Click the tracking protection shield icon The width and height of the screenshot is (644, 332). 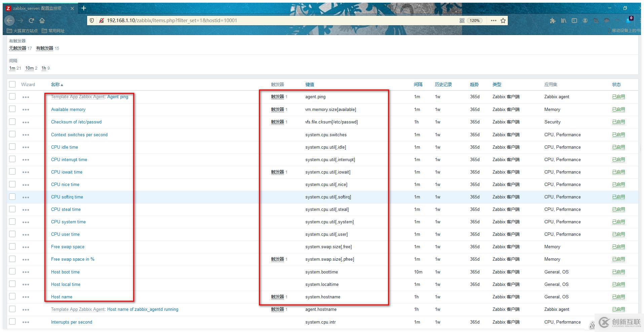click(92, 21)
